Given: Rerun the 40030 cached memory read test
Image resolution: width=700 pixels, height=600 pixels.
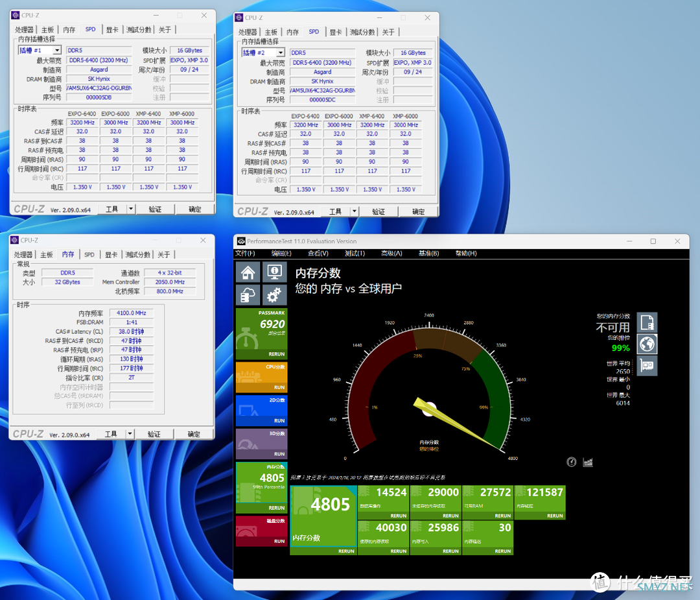Looking at the screenshot, I should pos(398,551).
